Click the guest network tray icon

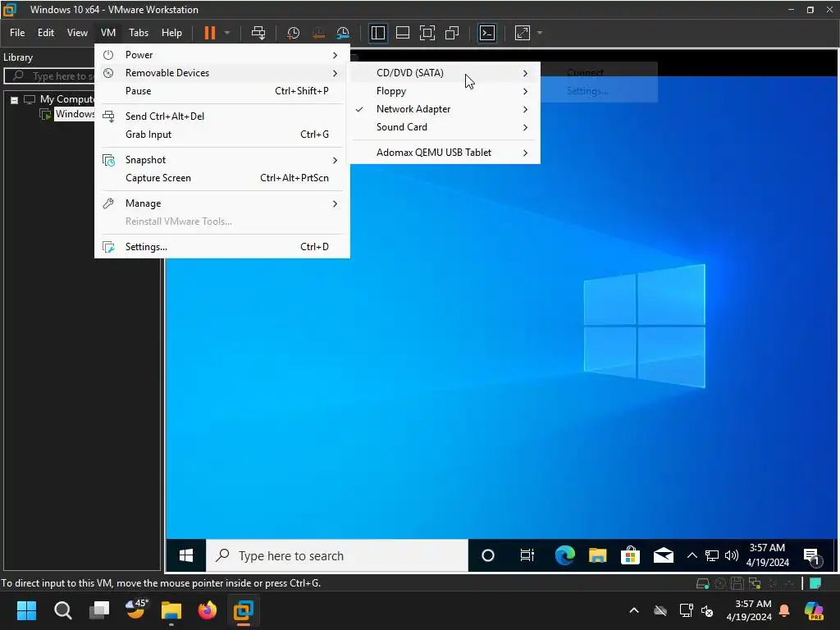(711, 555)
